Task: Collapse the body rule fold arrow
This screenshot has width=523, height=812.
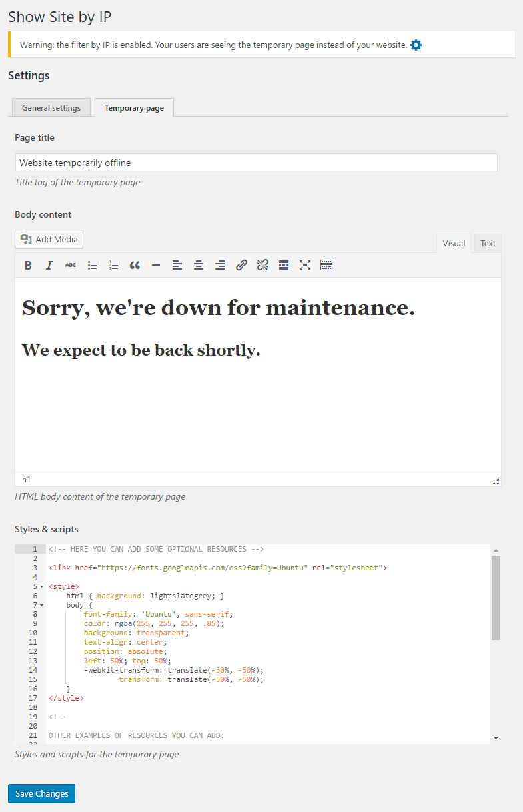Action: pos(42,605)
